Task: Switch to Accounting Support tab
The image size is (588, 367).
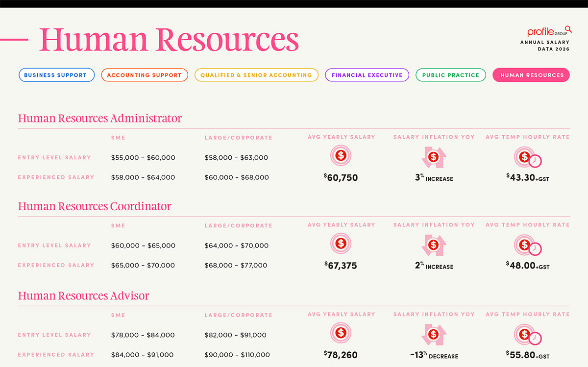Action: pyautogui.click(x=145, y=75)
